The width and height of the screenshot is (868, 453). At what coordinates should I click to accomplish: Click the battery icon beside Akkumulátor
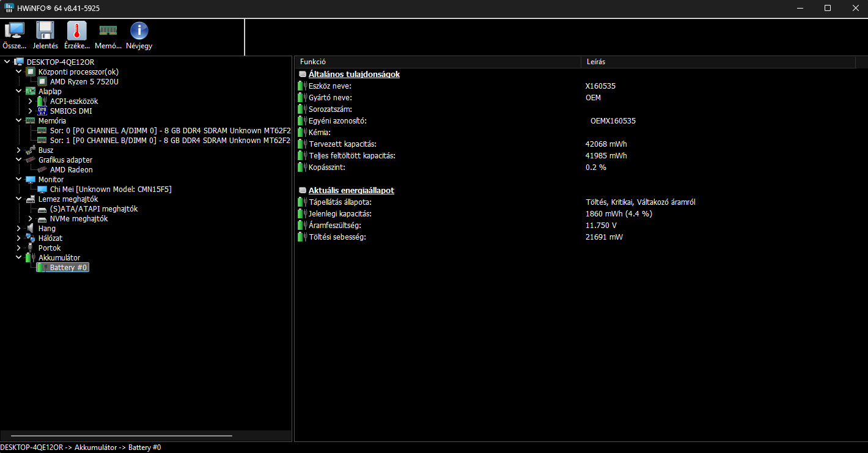point(31,257)
